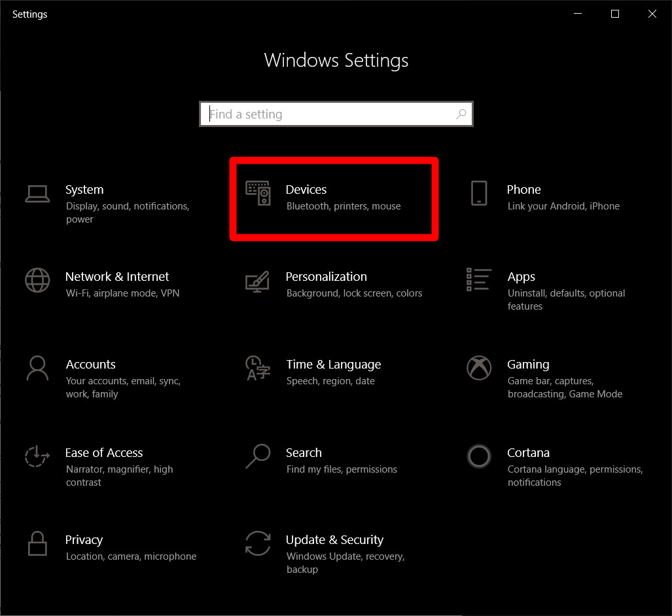Click the Find a setting search box
This screenshot has width=672, height=616.
(x=336, y=113)
